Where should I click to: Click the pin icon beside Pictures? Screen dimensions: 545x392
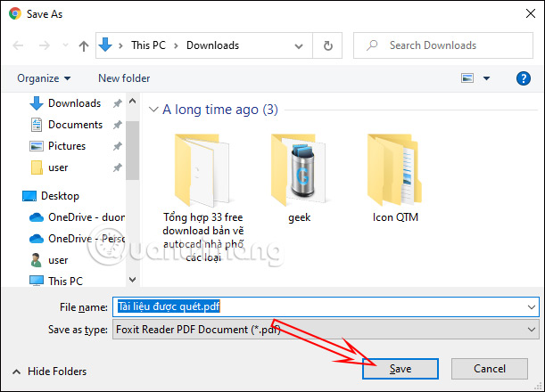pos(117,146)
